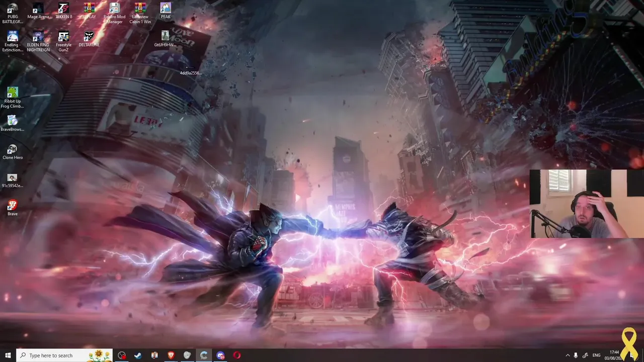Image resolution: width=644 pixels, height=362 pixels.
Task: Select the TEKKEN 8 desktop shortcut
Action: tap(63, 11)
